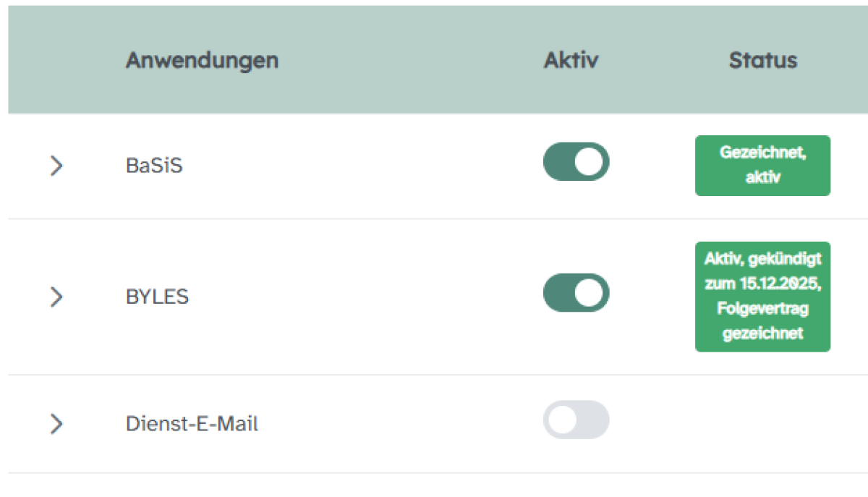The height and width of the screenshot is (497, 868).
Task: Click "Folgevertrag gezeichnet" in the BYLES status
Action: [762, 321]
